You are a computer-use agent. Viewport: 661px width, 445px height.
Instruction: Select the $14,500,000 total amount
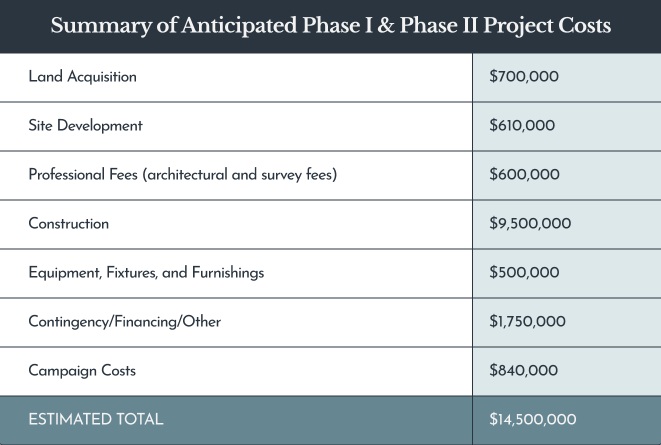(533, 421)
